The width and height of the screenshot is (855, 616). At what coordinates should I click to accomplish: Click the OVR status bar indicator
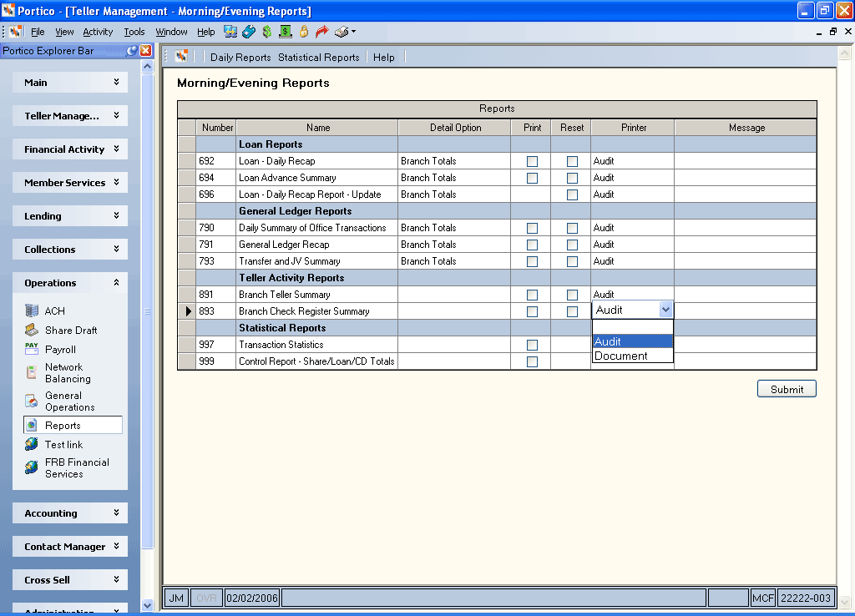click(x=206, y=598)
